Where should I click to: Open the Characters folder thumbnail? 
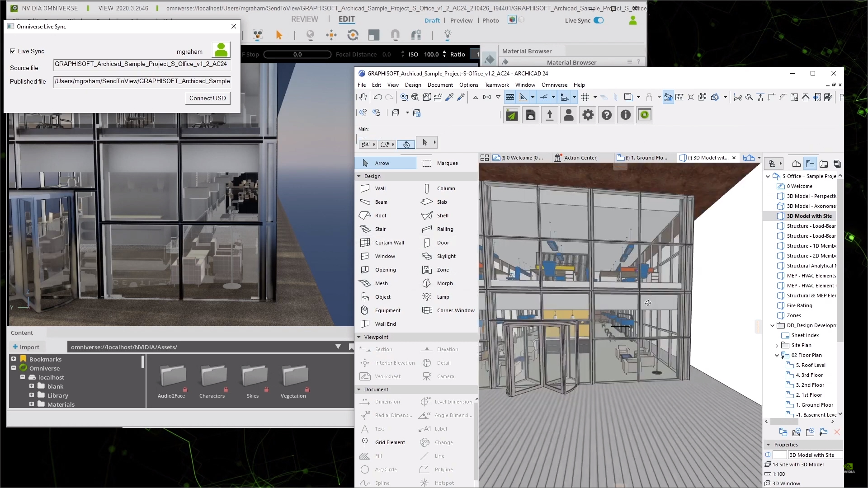213,381
